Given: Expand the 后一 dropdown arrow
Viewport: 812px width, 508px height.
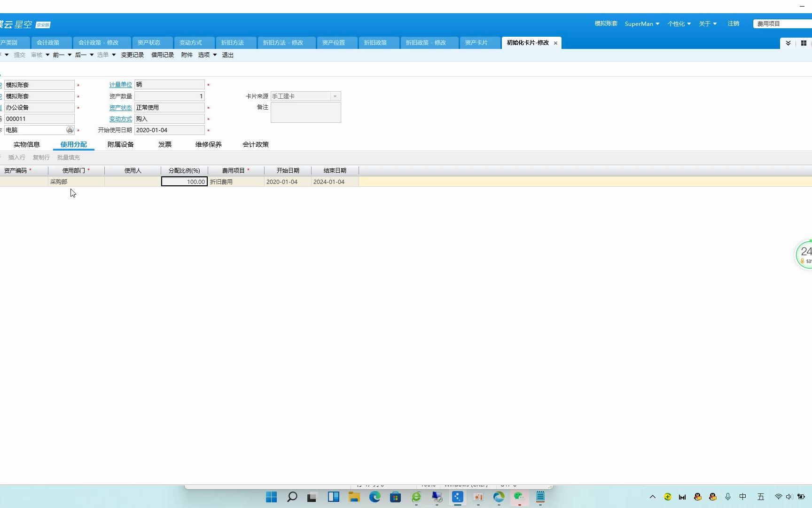Looking at the screenshot, I should click(x=92, y=55).
